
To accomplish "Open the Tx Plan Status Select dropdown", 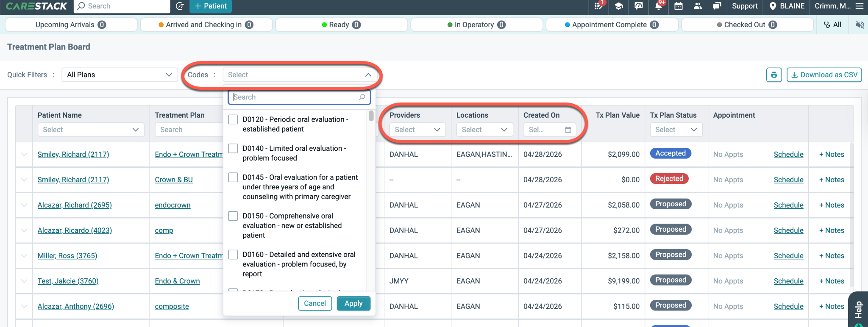I will [676, 130].
